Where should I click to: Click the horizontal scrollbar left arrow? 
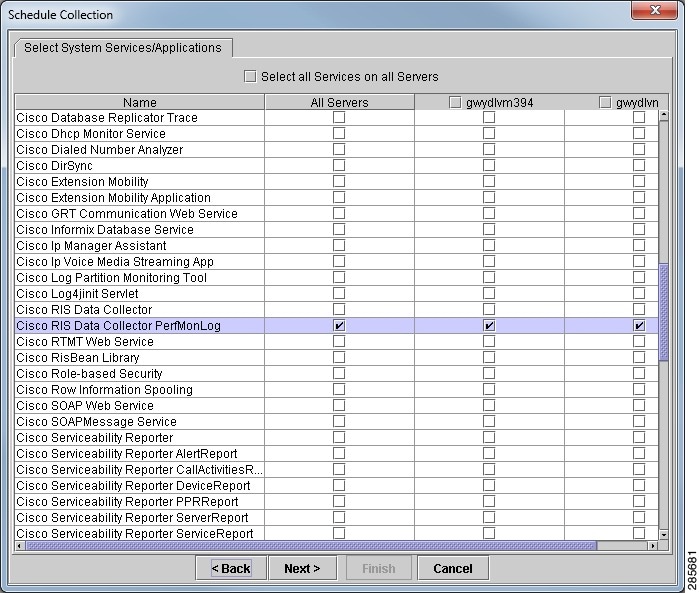pos(20,546)
